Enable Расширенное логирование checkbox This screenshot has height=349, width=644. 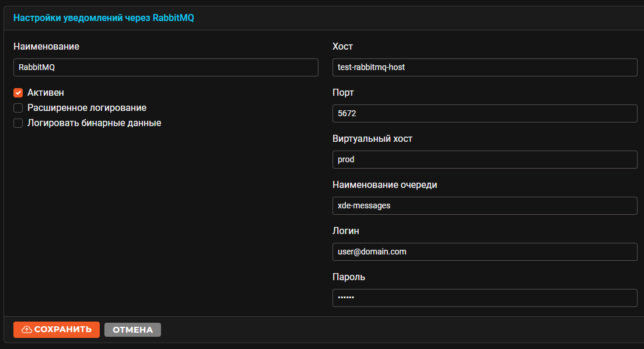tap(18, 108)
